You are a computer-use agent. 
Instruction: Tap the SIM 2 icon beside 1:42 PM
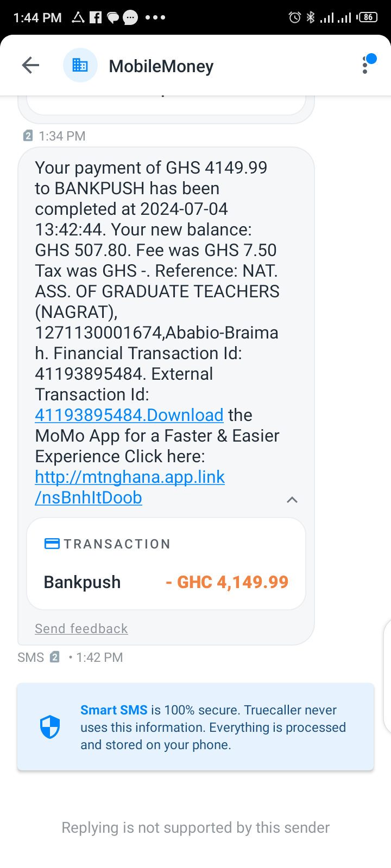click(55, 658)
